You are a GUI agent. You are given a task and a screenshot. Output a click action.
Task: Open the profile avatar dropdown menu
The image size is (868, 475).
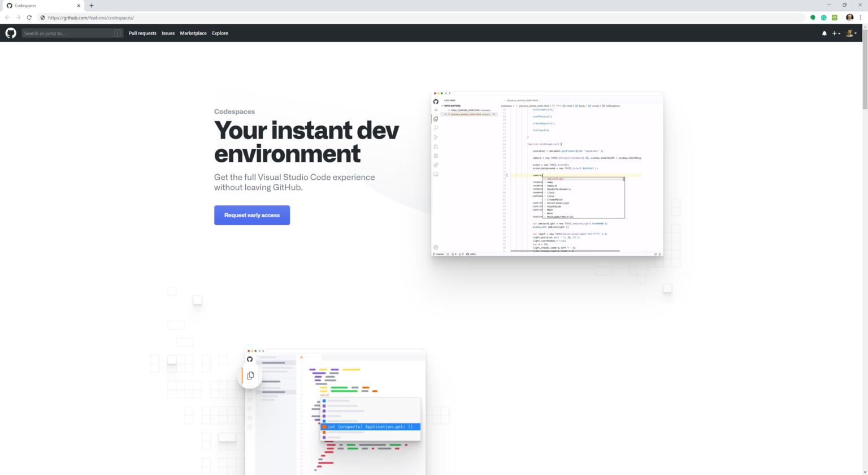pyautogui.click(x=850, y=33)
